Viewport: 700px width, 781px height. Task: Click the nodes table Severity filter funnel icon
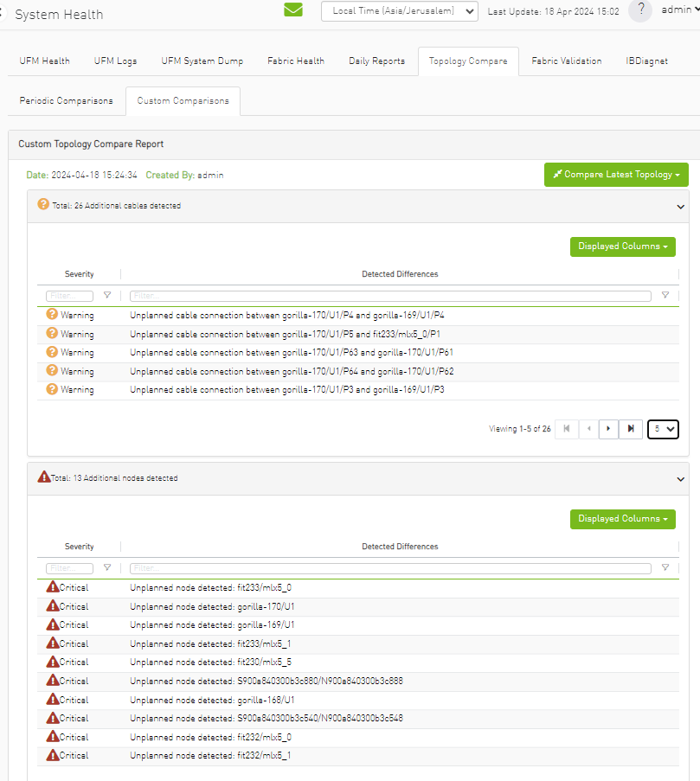coord(107,568)
